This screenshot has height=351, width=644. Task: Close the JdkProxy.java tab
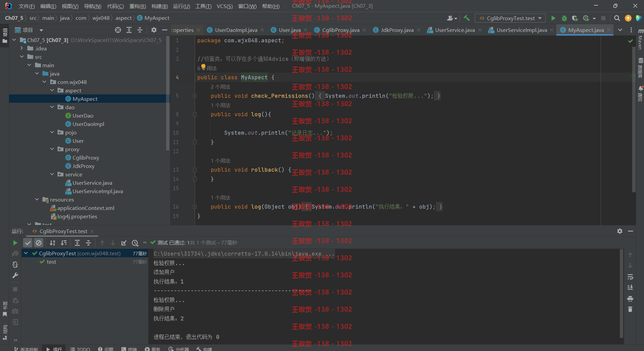point(418,30)
